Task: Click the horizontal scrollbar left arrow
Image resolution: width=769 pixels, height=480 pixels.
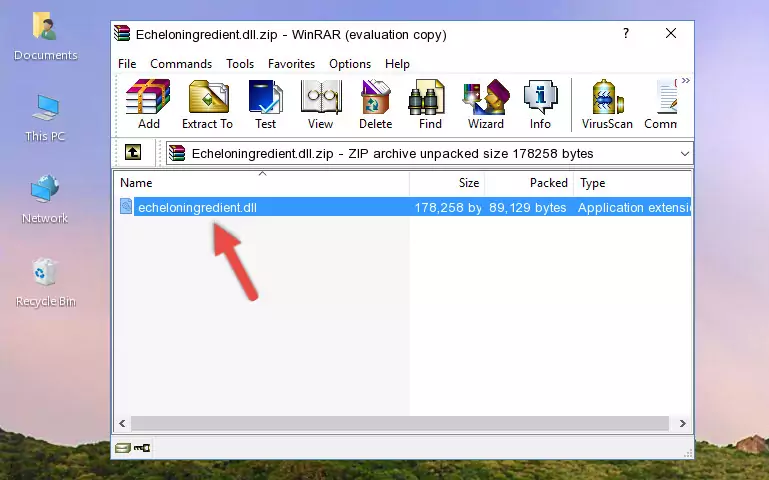Action: [x=123, y=423]
